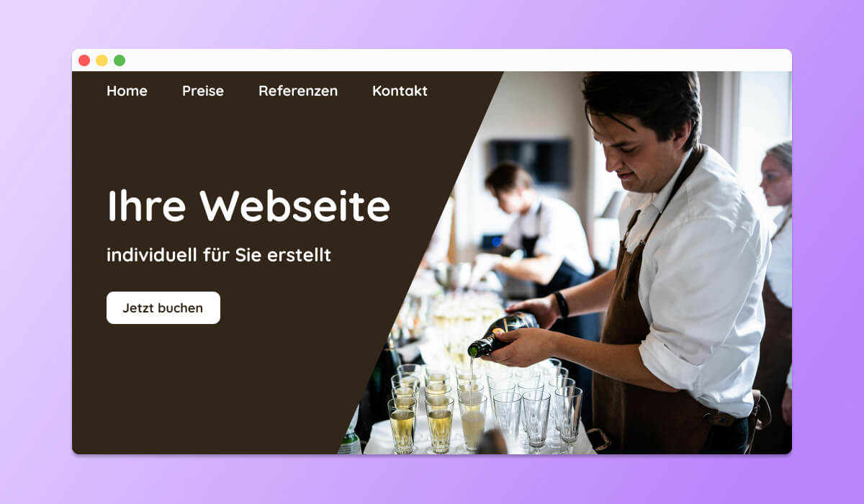This screenshot has width=864, height=504.
Task: Click the Jetzt buchen button
Action: coord(163,307)
